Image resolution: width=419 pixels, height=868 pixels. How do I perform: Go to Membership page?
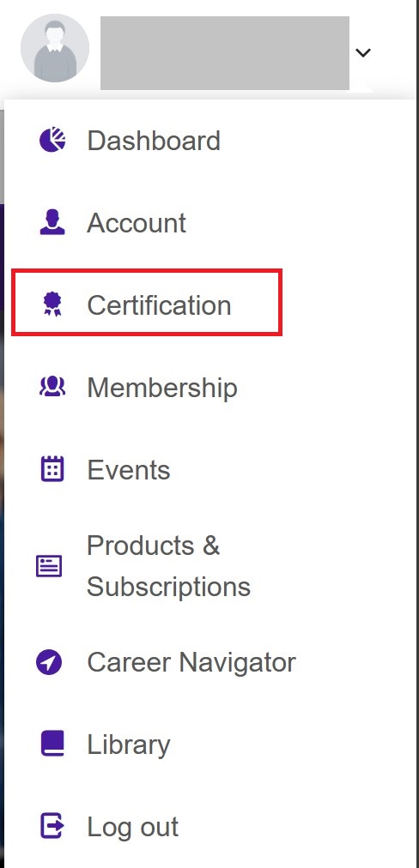162,388
